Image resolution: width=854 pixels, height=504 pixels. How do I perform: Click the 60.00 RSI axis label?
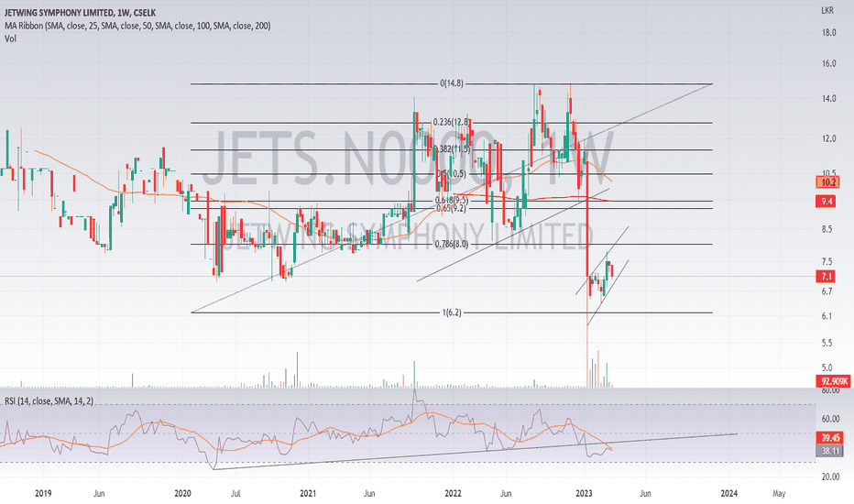tap(830, 419)
